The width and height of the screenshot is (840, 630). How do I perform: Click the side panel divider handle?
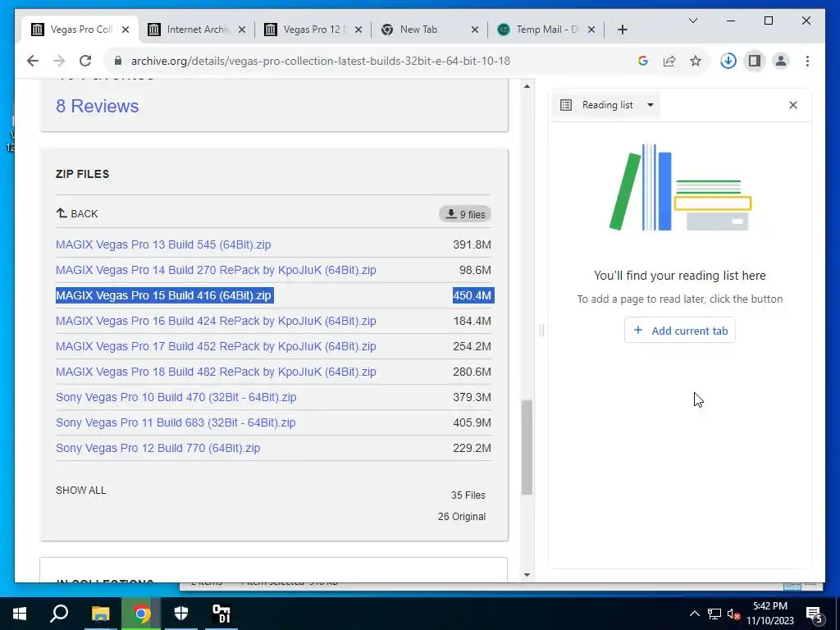pos(541,330)
